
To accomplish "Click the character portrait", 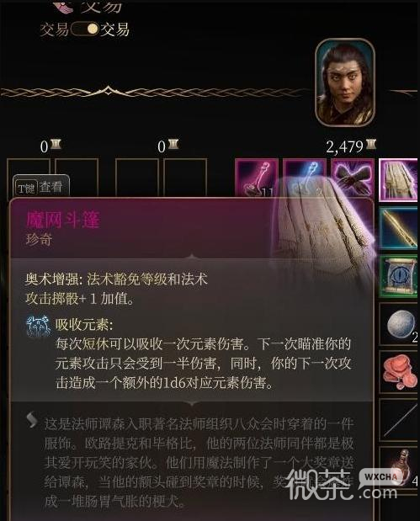I will pyautogui.click(x=345, y=83).
